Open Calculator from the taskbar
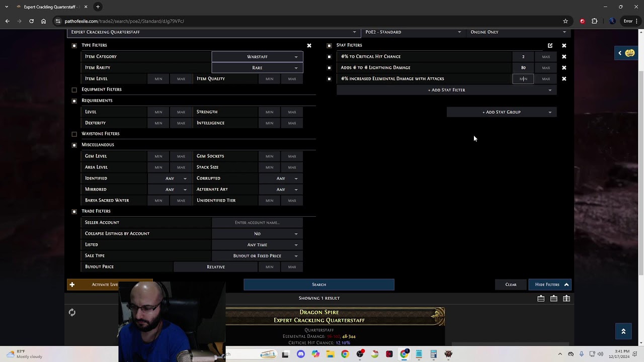644x362 pixels. click(x=433, y=354)
